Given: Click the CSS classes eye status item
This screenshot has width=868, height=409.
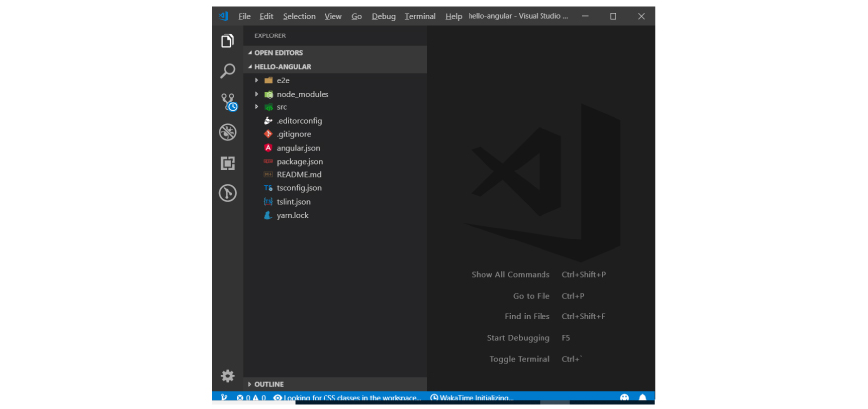Looking at the screenshot, I should [347, 397].
